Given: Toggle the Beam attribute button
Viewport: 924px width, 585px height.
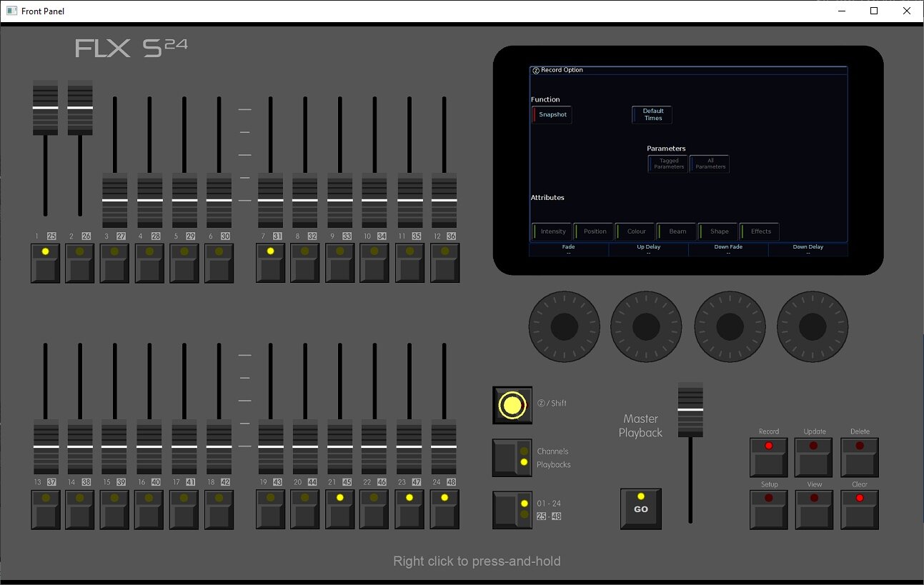Looking at the screenshot, I should (676, 231).
